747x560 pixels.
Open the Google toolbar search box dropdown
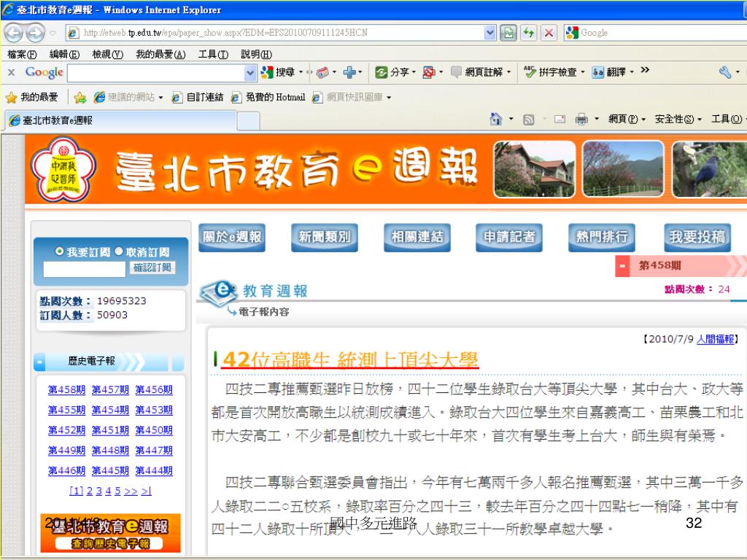click(x=251, y=73)
